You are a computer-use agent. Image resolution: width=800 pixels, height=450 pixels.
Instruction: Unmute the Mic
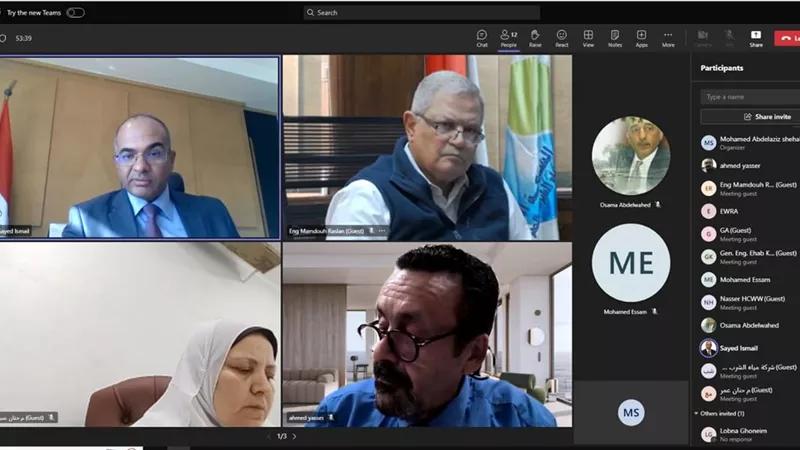(729, 38)
